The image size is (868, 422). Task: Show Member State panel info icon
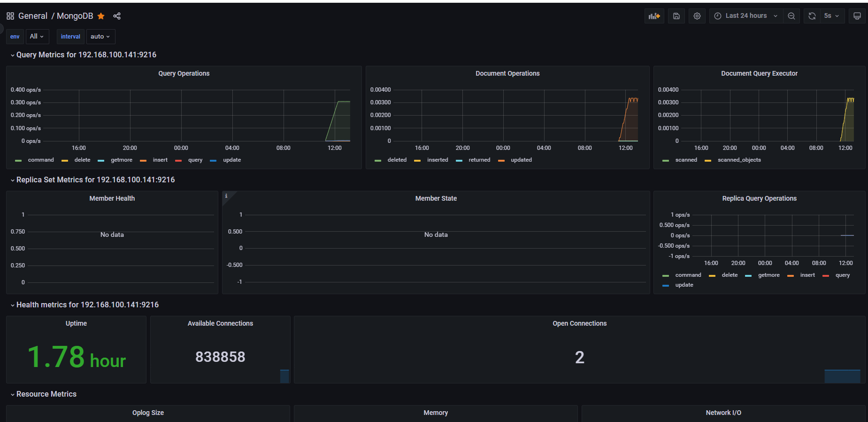[226, 196]
